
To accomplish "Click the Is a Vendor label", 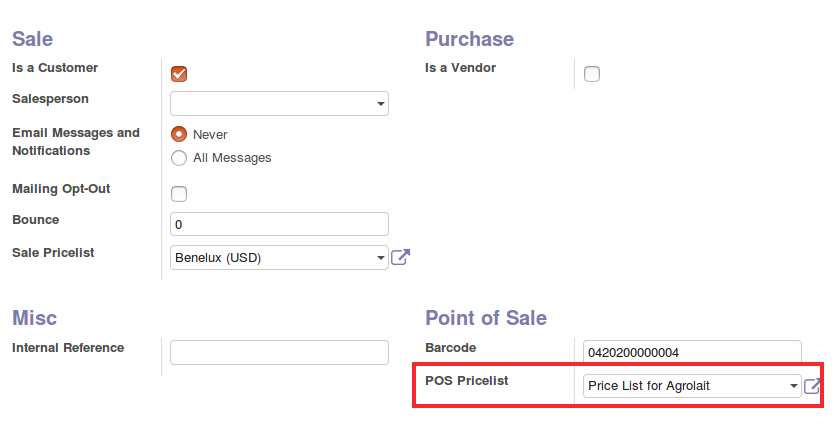I will (460, 68).
